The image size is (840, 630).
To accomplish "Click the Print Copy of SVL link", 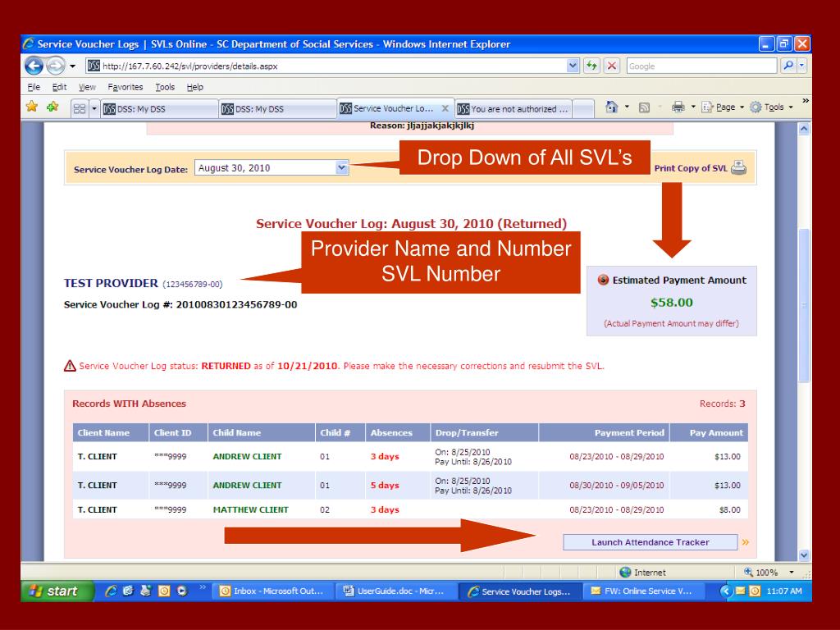I will click(x=691, y=168).
